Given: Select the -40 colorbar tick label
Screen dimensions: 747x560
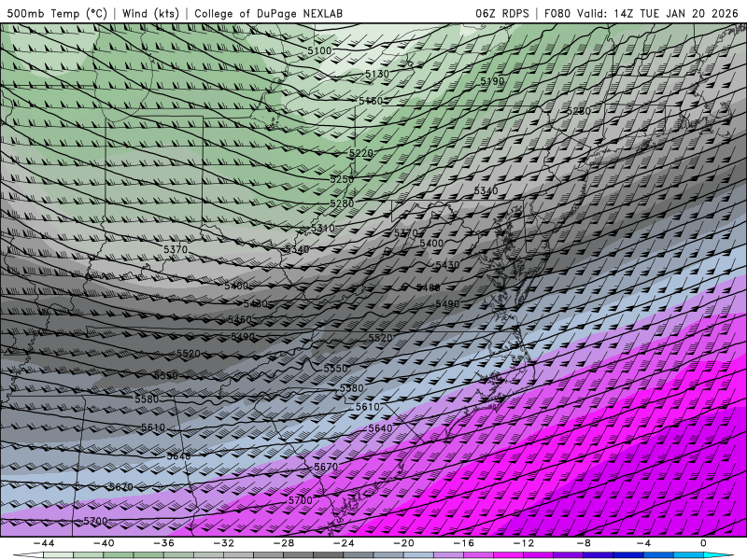Looking at the screenshot, I should (x=104, y=543).
